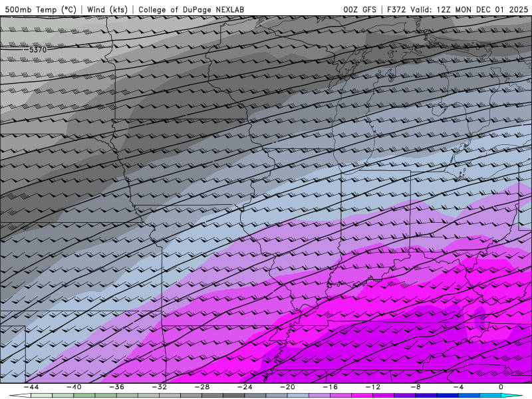
Task: Click the 5370 height contour label
Action: [x=38, y=50]
